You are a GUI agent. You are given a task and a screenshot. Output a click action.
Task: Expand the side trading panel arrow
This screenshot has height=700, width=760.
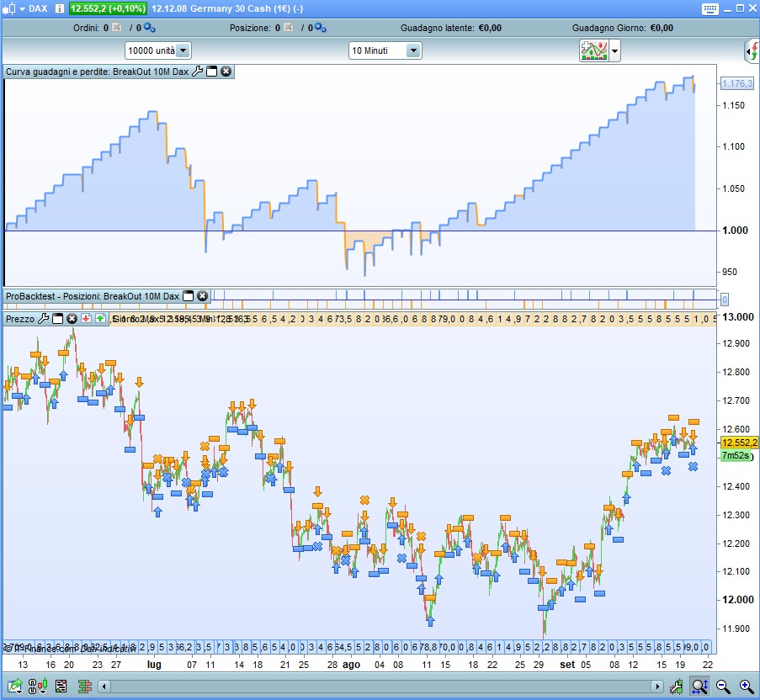click(752, 50)
